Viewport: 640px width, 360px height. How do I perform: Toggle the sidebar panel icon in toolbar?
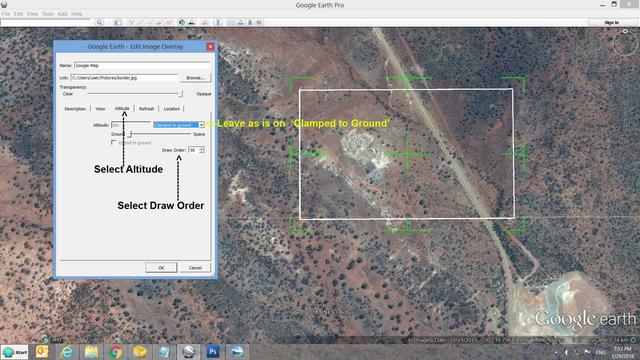coord(117,22)
